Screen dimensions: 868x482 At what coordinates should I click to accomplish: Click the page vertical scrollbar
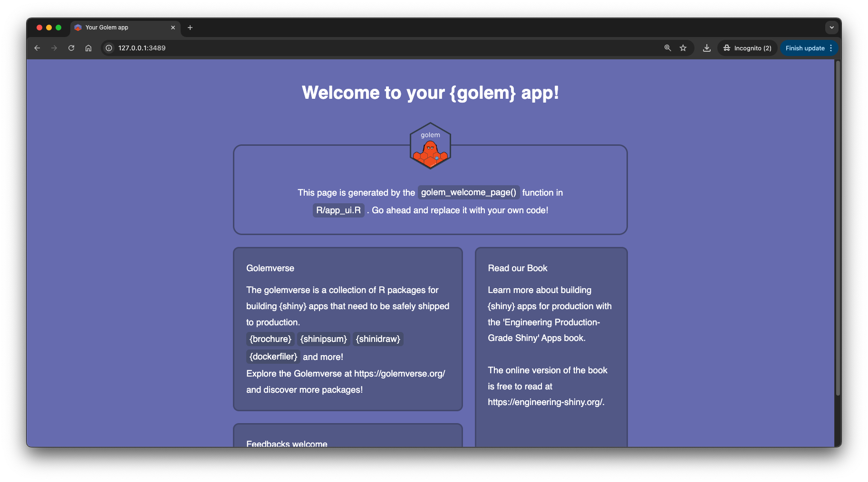(838, 228)
